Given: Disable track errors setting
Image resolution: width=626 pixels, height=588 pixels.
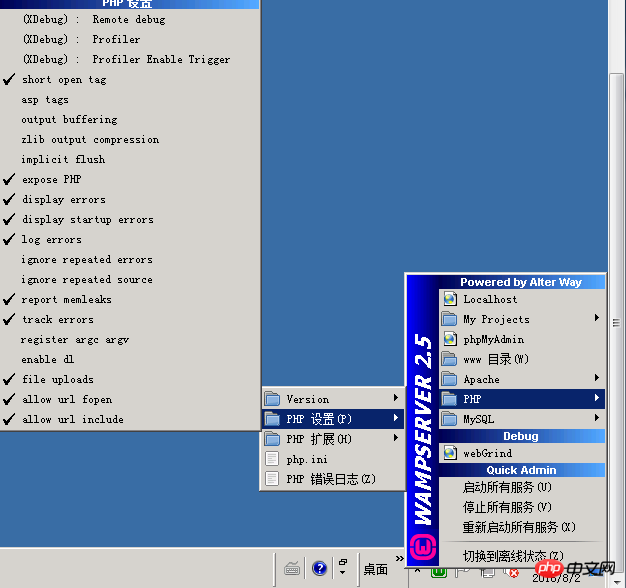Looking at the screenshot, I should pyautogui.click(x=130, y=319).
